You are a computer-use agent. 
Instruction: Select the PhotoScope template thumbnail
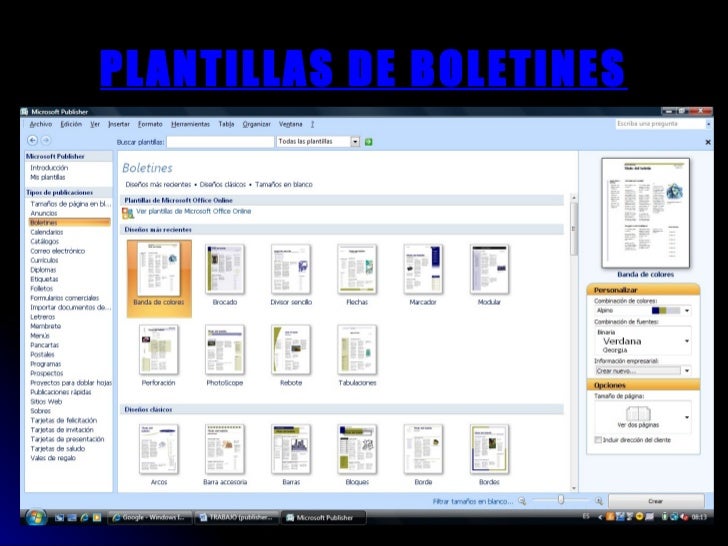225,350
